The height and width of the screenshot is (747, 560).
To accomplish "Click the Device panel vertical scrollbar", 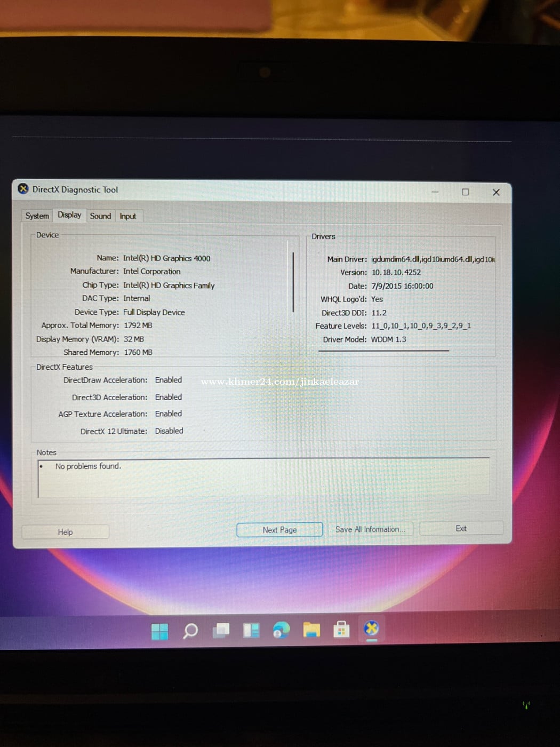I will (x=293, y=282).
